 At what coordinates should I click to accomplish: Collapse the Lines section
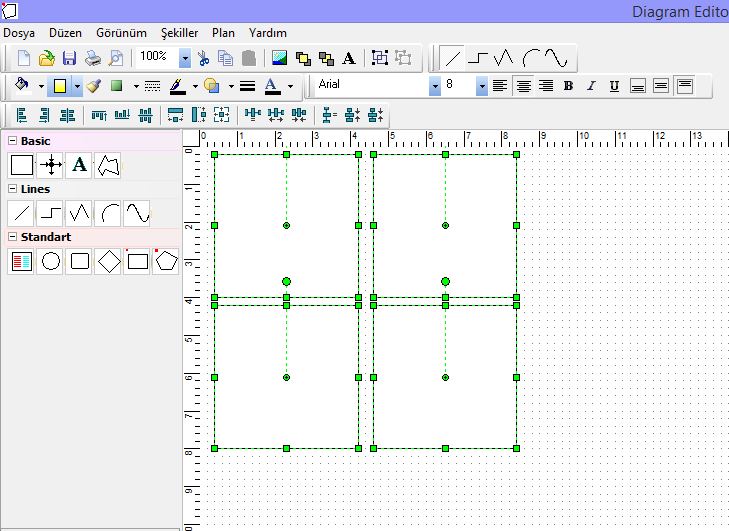coord(13,188)
